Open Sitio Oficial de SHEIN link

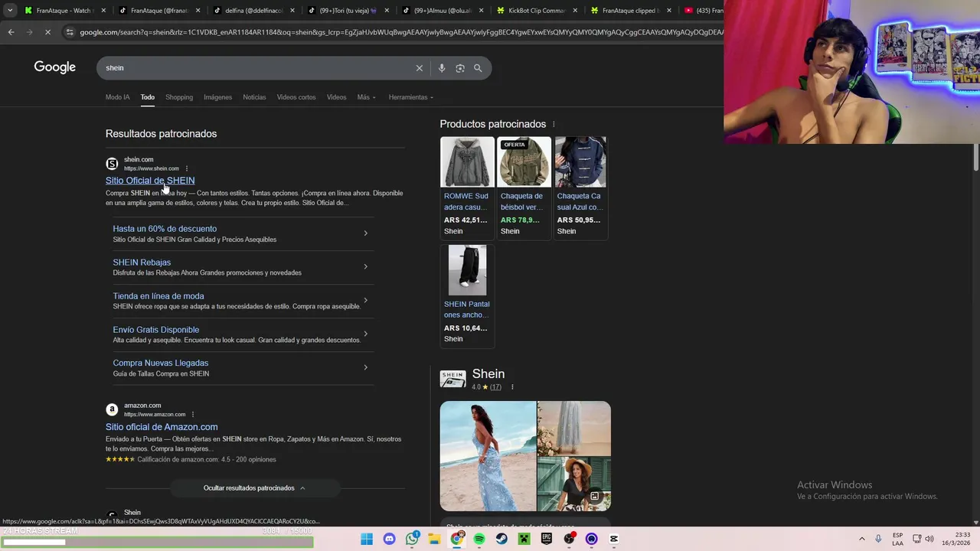pos(150,181)
